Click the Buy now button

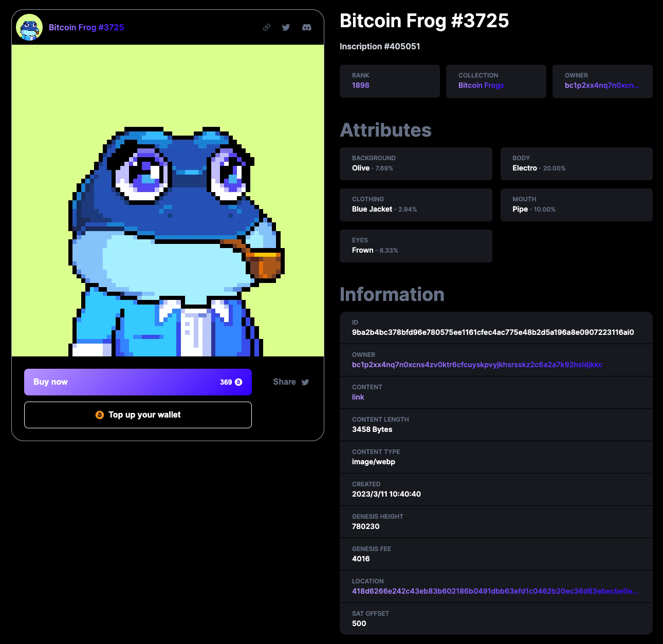(138, 382)
